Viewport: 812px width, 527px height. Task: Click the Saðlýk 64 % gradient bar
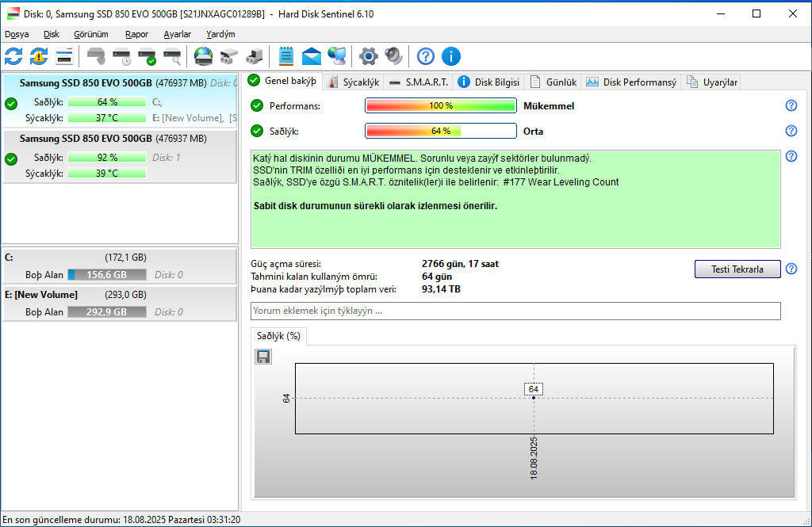(441, 131)
